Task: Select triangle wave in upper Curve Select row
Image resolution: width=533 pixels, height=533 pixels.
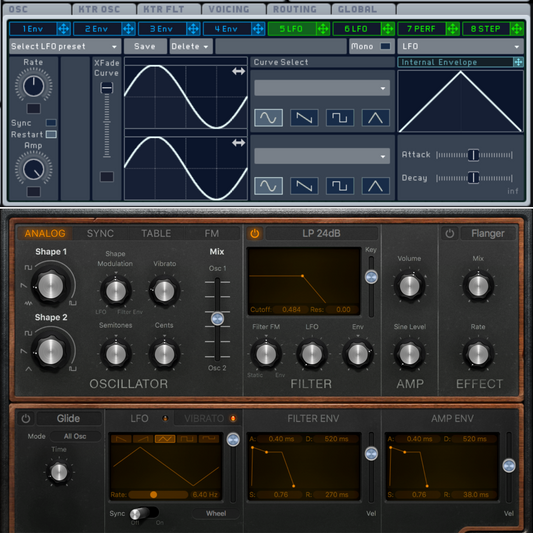Action: [x=376, y=118]
